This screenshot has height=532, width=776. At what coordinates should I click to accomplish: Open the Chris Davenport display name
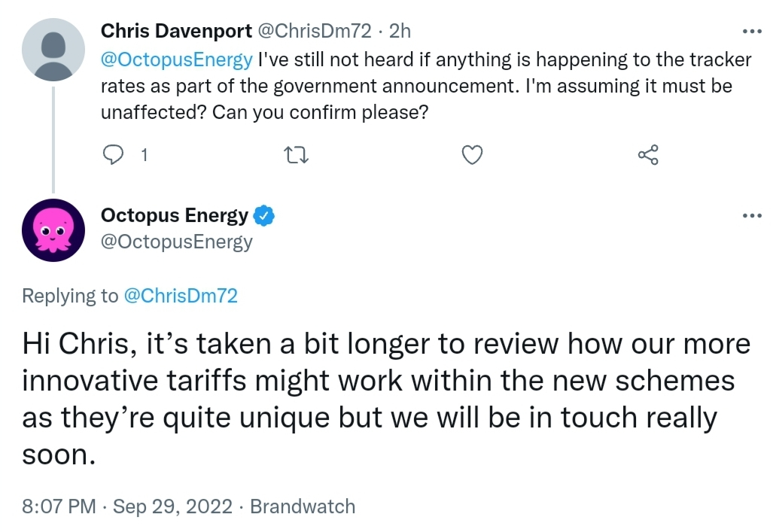click(x=176, y=31)
